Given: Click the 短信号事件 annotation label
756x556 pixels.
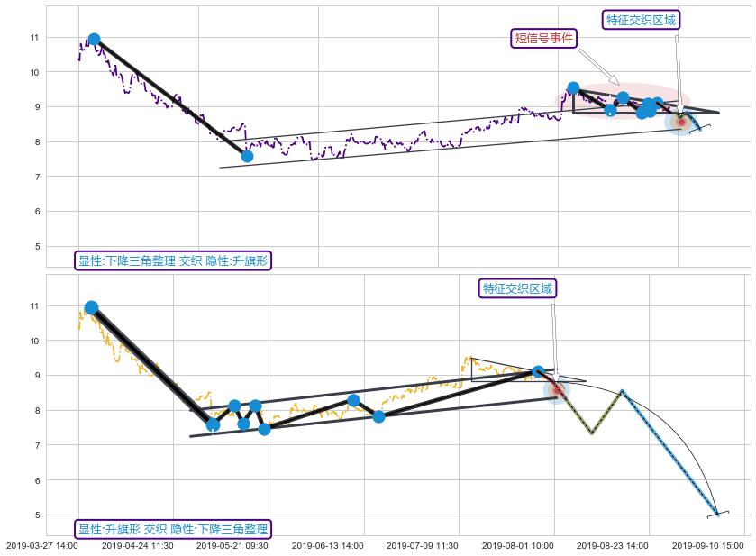Looking at the screenshot, I should (543, 38).
